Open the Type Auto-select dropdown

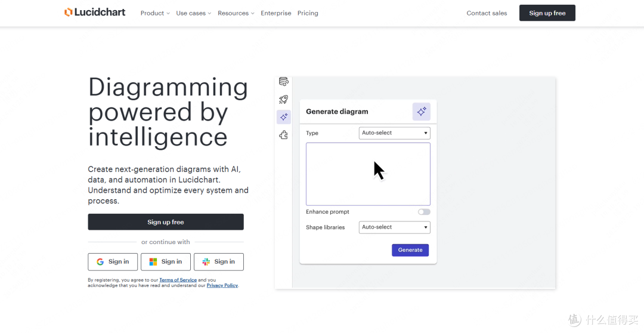pos(395,133)
